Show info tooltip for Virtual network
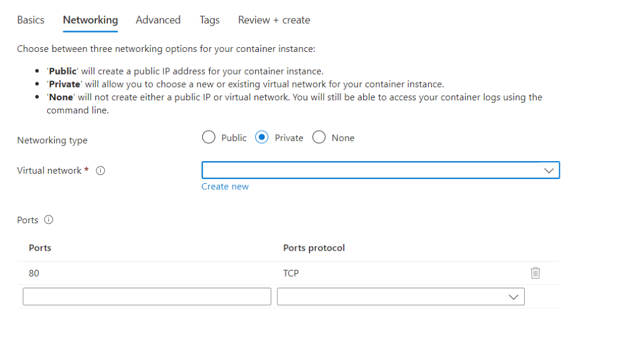This screenshot has height=348, width=644. [101, 171]
